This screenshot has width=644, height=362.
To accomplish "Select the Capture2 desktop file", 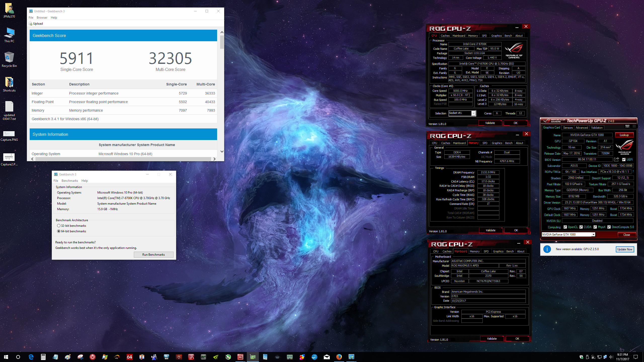I will click(9, 160).
